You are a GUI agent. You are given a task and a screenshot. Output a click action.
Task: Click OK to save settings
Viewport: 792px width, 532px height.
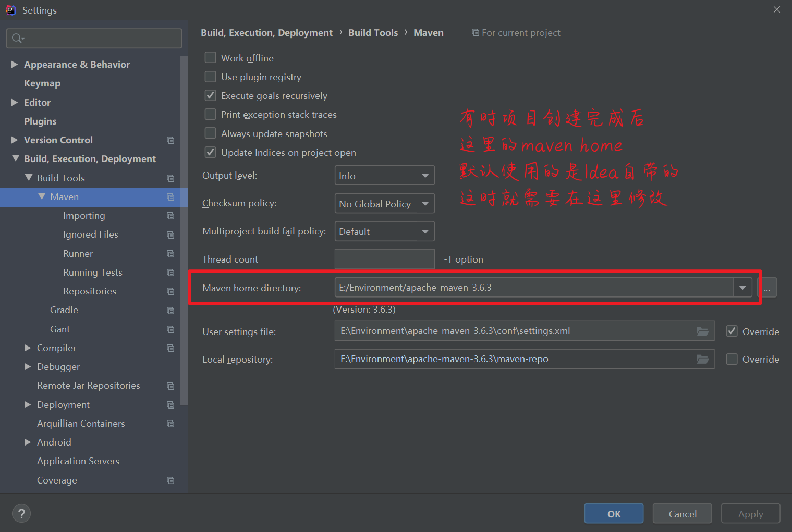point(614,514)
